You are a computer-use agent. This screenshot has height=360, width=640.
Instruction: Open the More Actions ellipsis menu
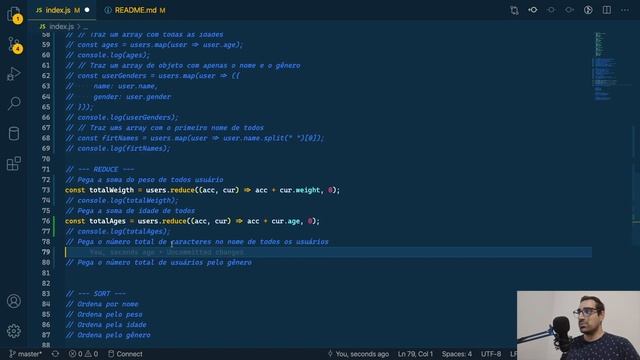(625, 10)
